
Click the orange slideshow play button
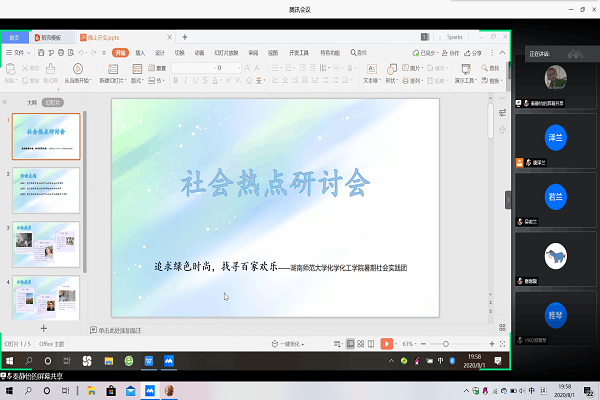[387, 343]
